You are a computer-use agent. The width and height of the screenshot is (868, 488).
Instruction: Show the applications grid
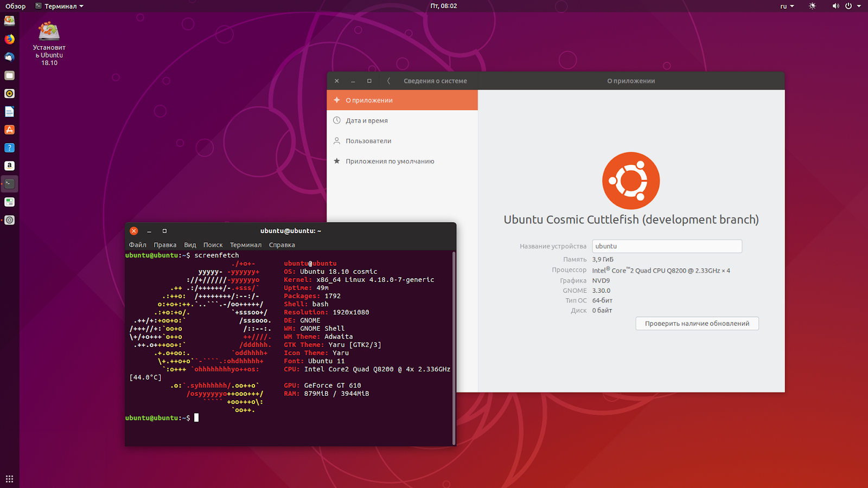click(x=9, y=479)
